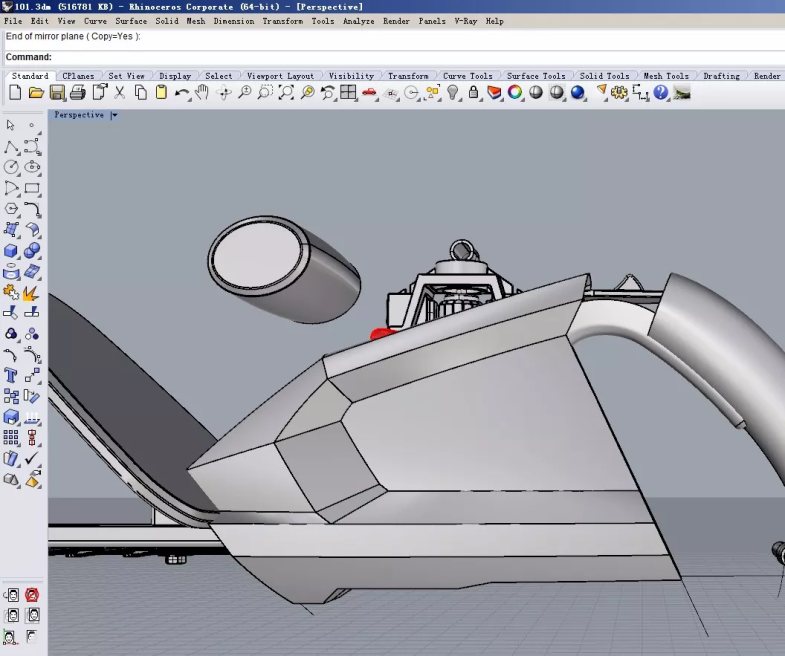The width and height of the screenshot is (785, 656).
Task: Pick the Circle drawing tool
Action: pos(11,167)
